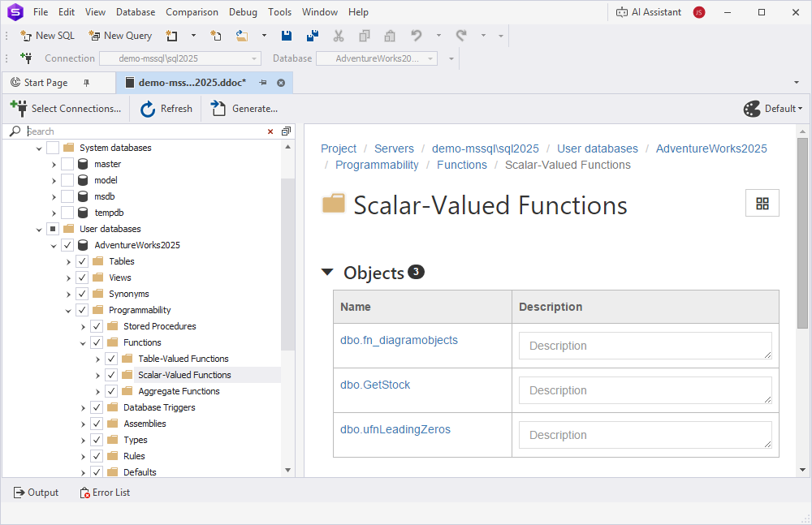
Task: Expand the master database node
Action: click(x=54, y=165)
